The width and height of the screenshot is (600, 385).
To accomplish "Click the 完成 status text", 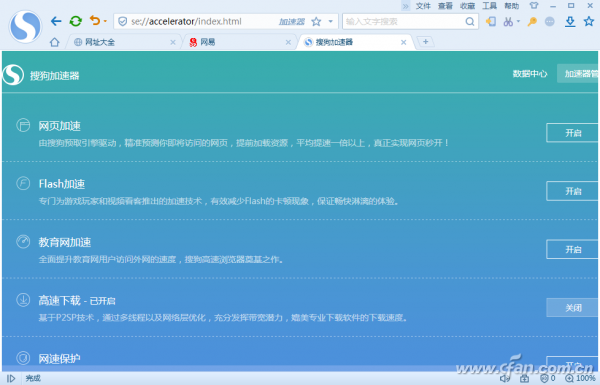I will tap(33, 378).
